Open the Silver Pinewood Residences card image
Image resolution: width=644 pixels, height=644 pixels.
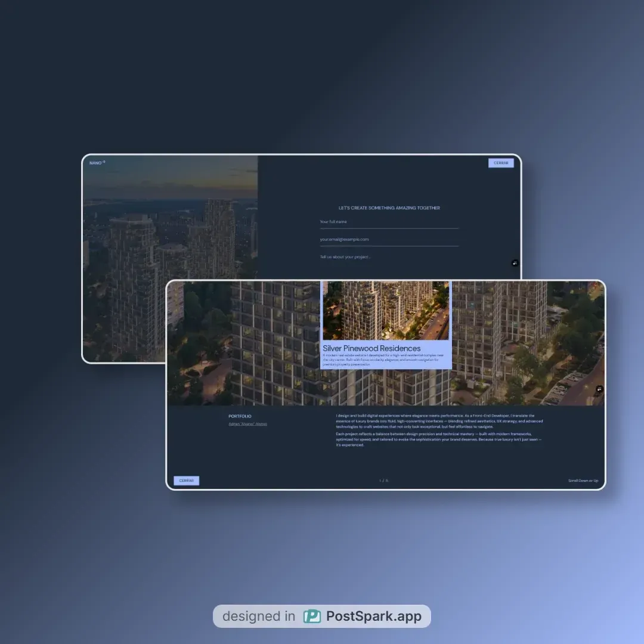[386, 311]
